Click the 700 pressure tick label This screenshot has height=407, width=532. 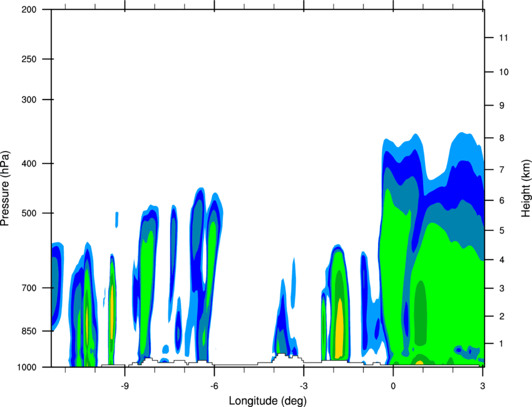(29, 288)
